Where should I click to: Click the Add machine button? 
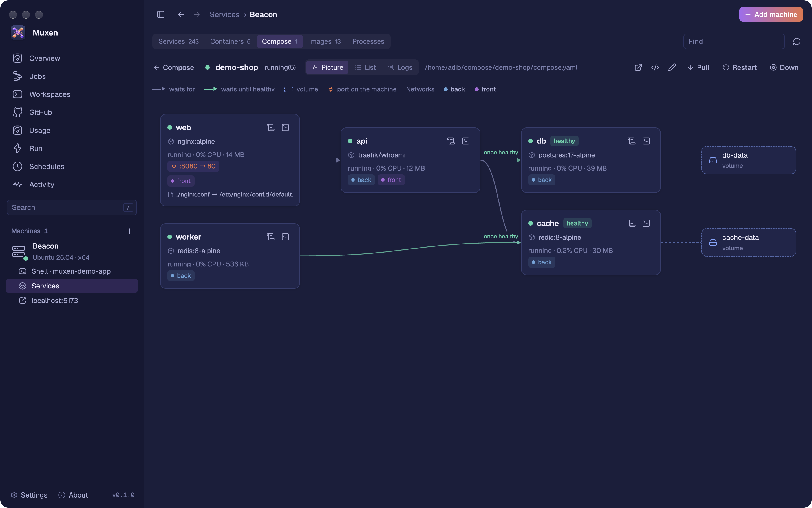771,14
